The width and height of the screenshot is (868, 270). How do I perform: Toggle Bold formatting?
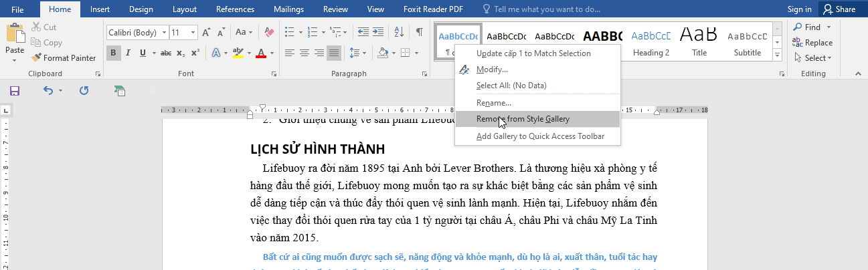coord(114,53)
